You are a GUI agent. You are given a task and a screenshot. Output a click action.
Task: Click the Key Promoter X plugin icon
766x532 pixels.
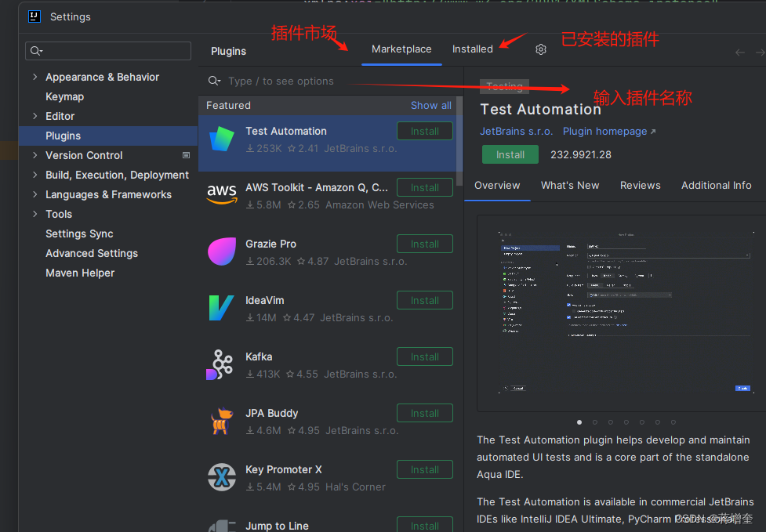pyautogui.click(x=222, y=477)
